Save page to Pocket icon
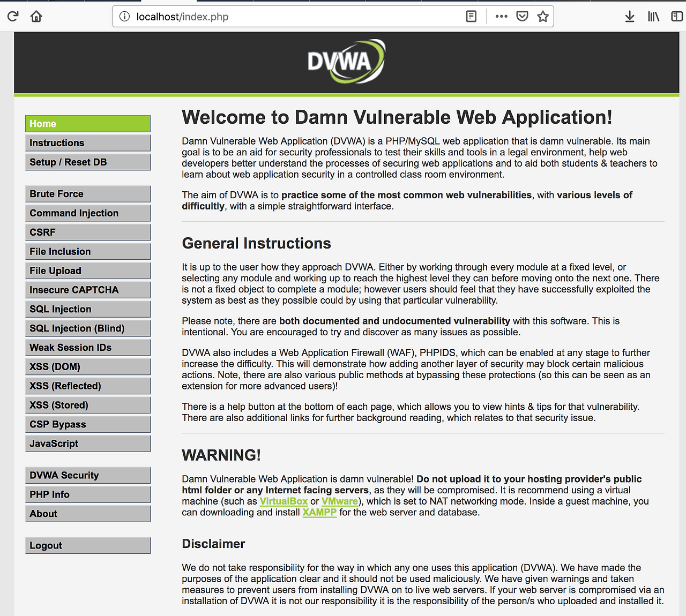Screen dimensions: 686x616 (522, 17)
